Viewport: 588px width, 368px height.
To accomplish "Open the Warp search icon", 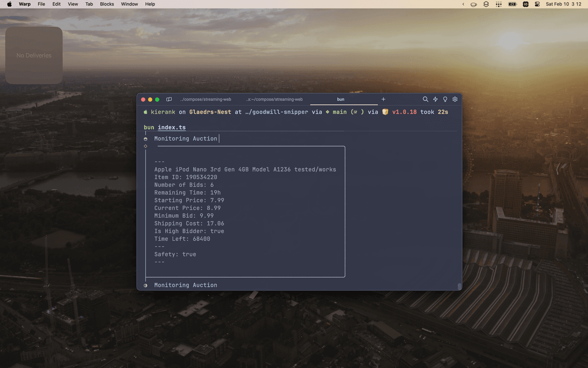I will pyautogui.click(x=425, y=99).
